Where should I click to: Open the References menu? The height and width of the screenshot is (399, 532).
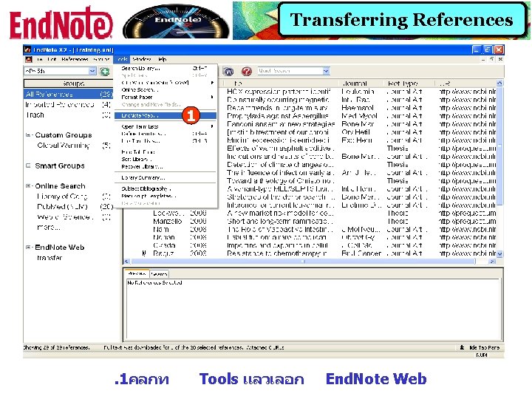coord(75,59)
